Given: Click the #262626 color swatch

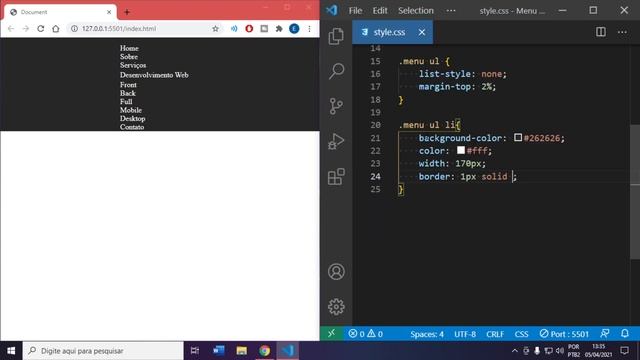Looking at the screenshot, I should [518, 138].
